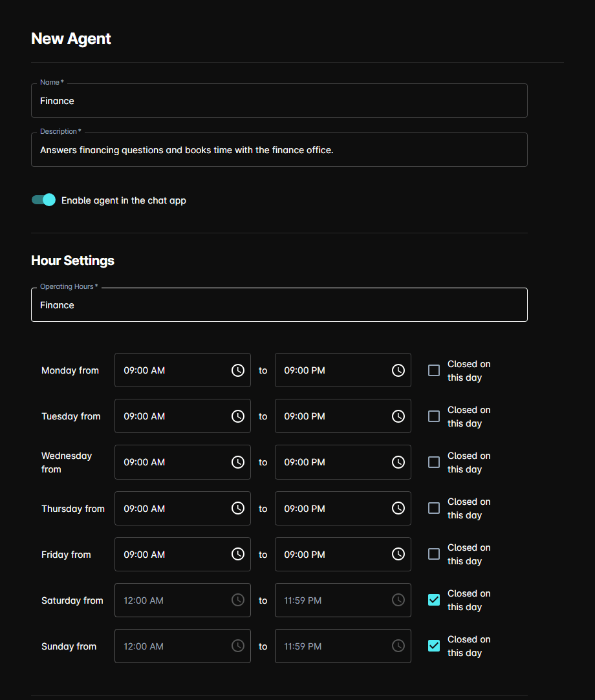Click Sunday from time 12:00 AM field

tap(182, 646)
